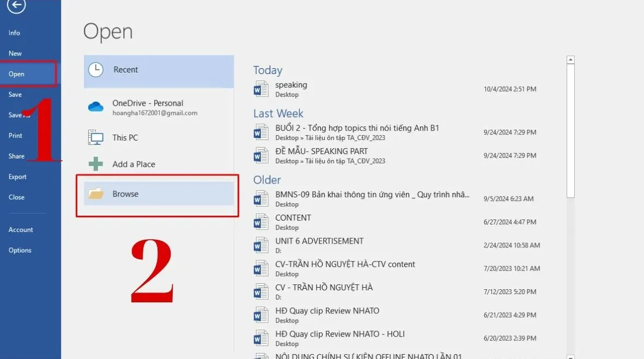
Task: Click the Browse folder icon
Action: (x=96, y=193)
